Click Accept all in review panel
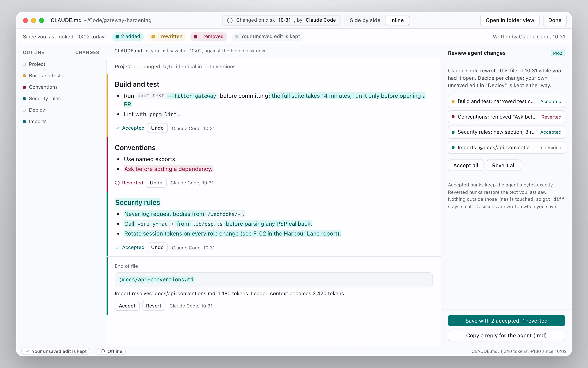 coord(465,166)
